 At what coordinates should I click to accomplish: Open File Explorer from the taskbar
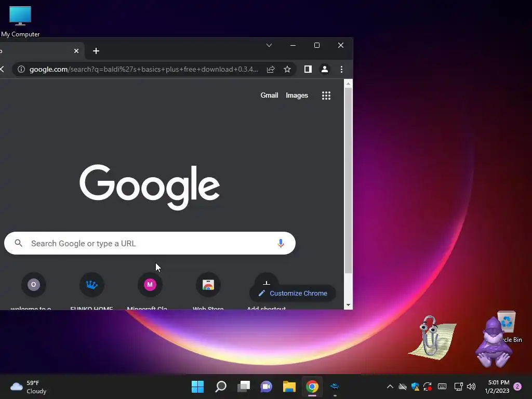(x=289, y=387)
